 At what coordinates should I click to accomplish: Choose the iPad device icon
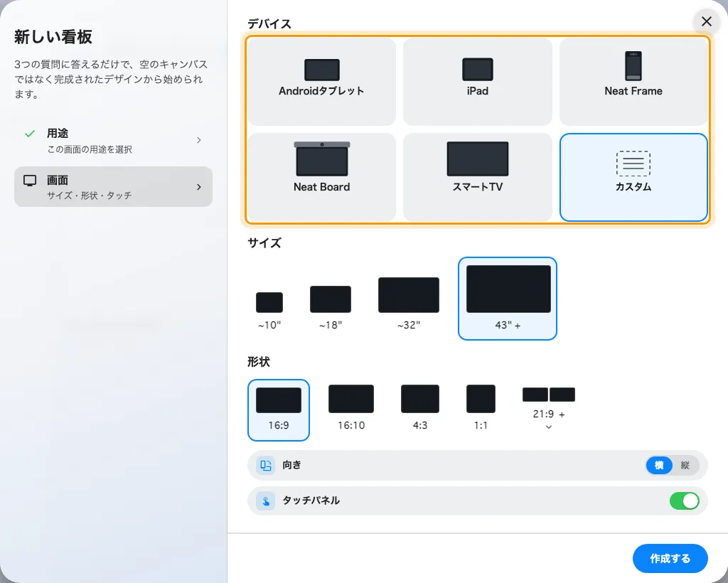pos(477,69)
